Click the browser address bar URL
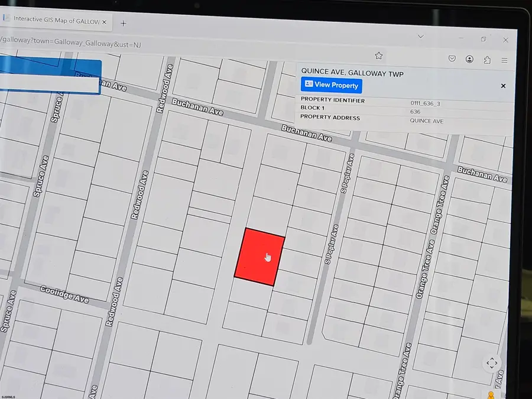 coord(70,43)
